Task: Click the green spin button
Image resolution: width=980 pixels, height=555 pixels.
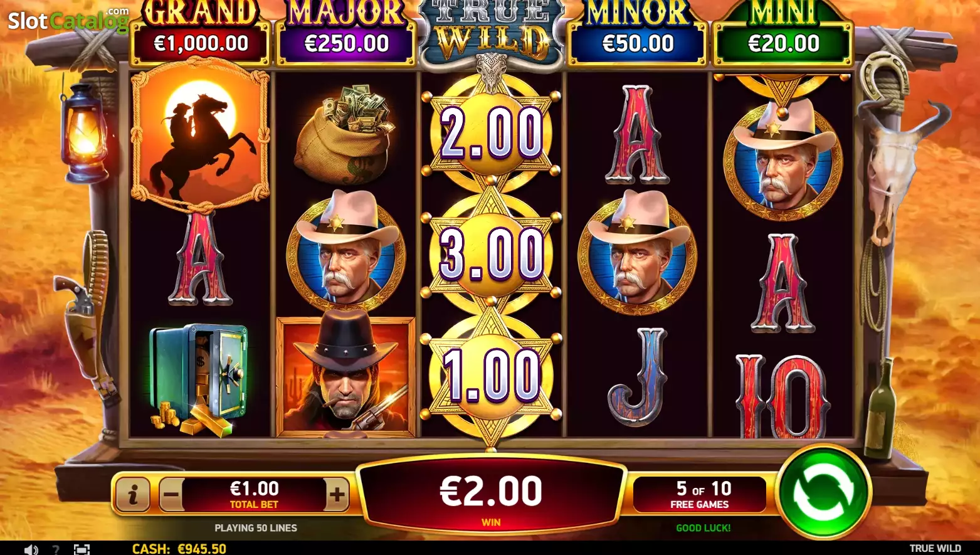Action: [823, 492]
